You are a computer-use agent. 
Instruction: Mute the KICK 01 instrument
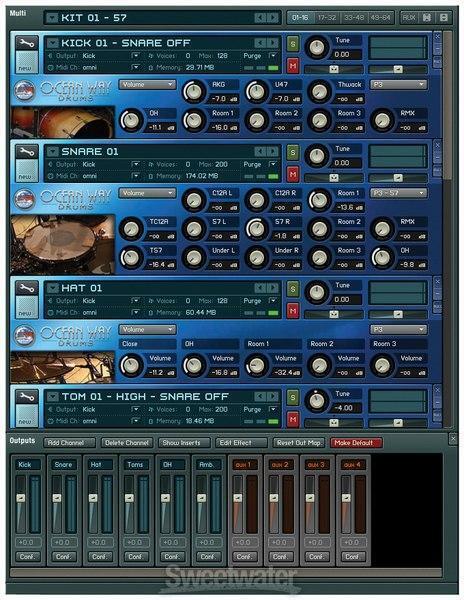click(293, 66)
